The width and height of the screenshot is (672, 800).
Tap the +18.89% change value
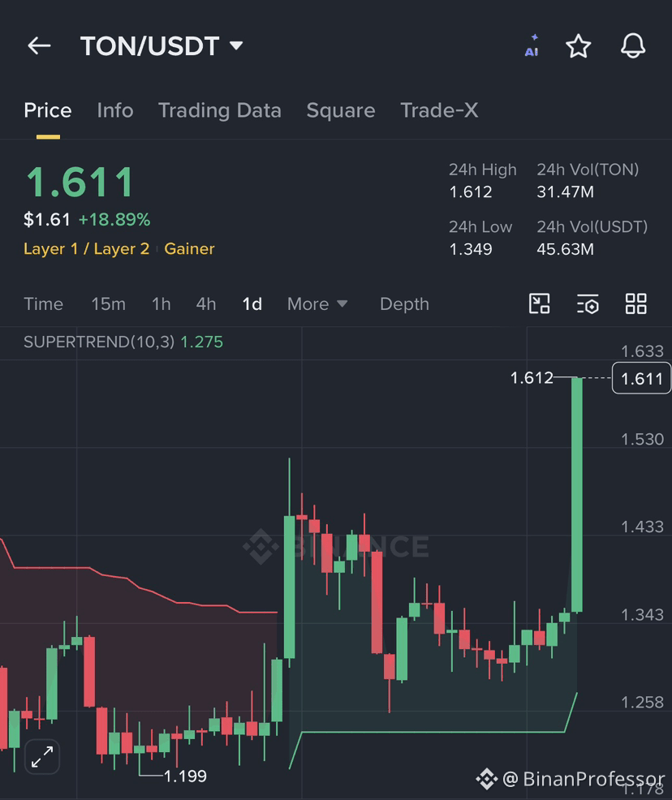[x=114, y=220]
